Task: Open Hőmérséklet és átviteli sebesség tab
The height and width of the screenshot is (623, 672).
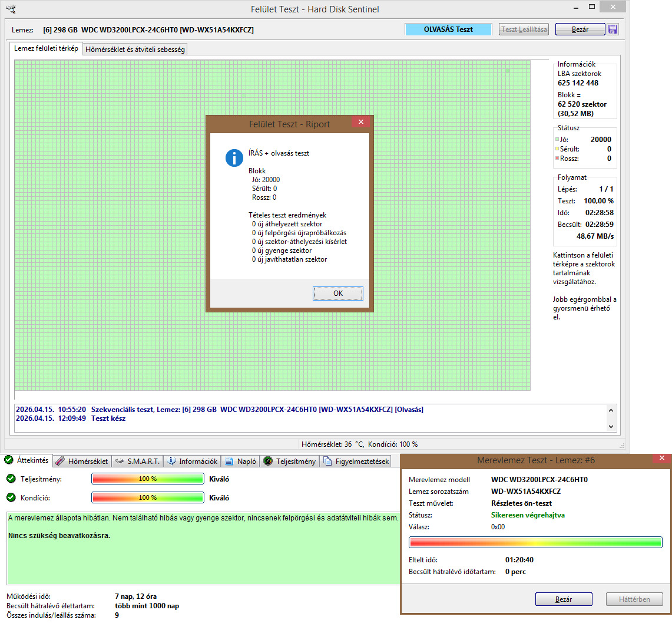Action: (135, 50)
